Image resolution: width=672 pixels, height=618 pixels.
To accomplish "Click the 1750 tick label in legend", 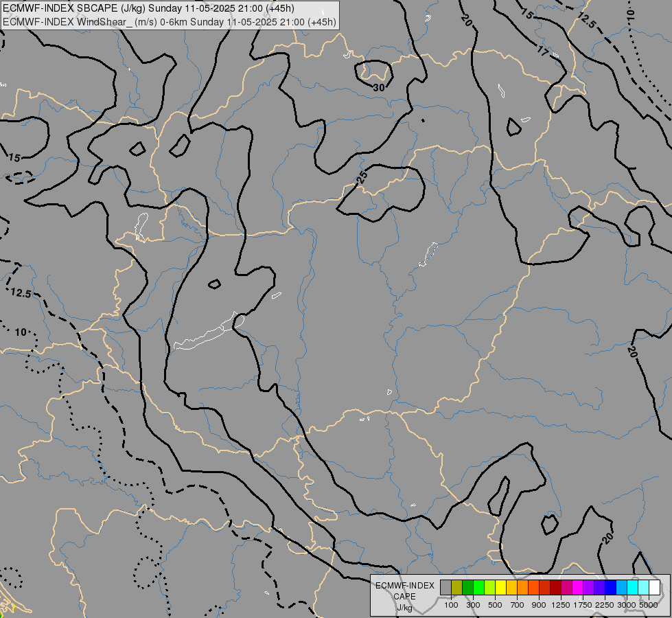I will (x=583, y=605).
